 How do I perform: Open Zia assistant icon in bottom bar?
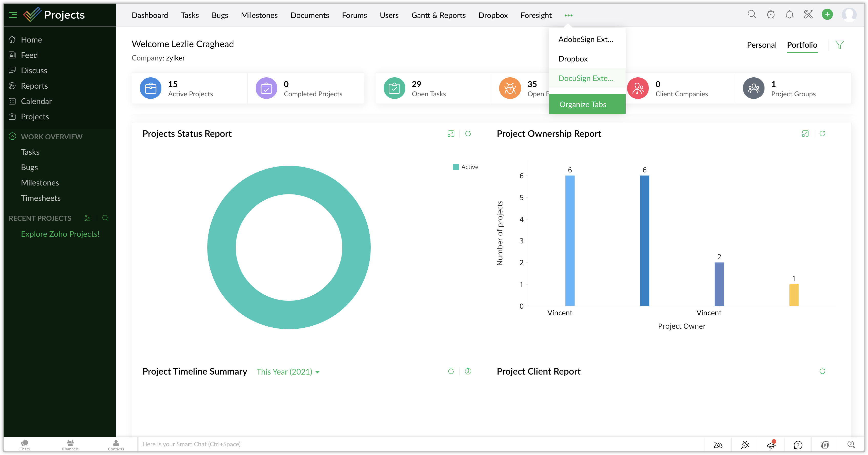coord(718,445)
